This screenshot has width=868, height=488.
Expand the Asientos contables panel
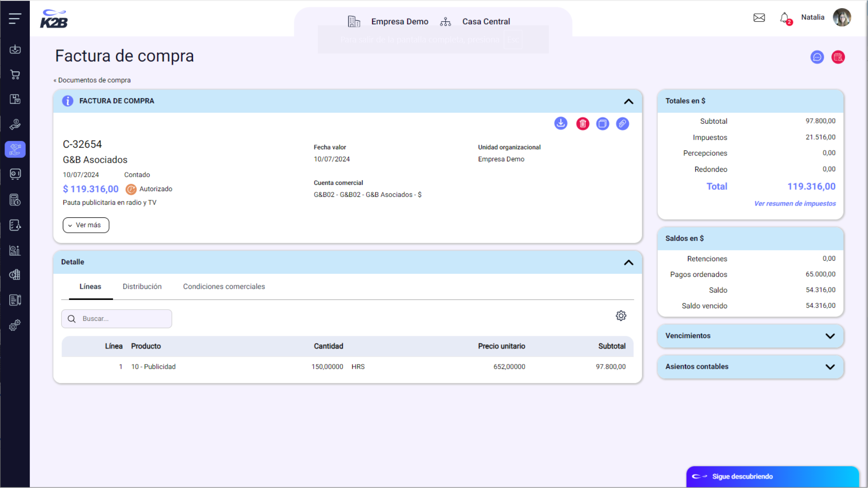click(830, 367)
